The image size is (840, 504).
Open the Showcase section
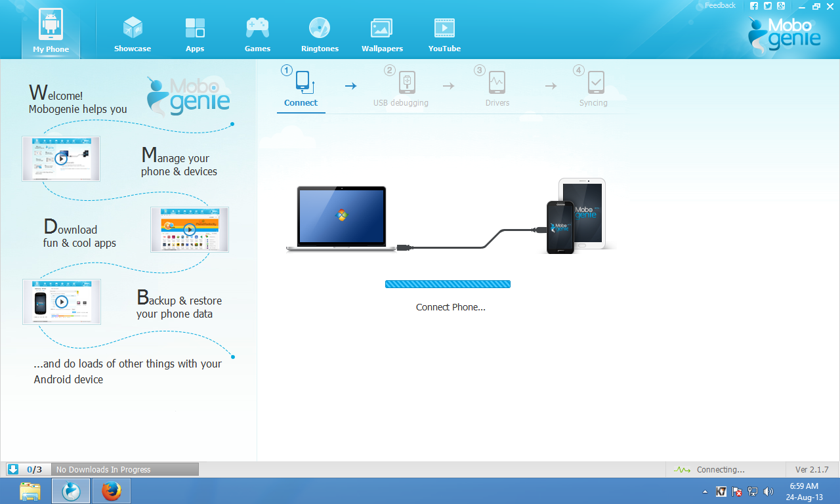(x=133, y=34)
